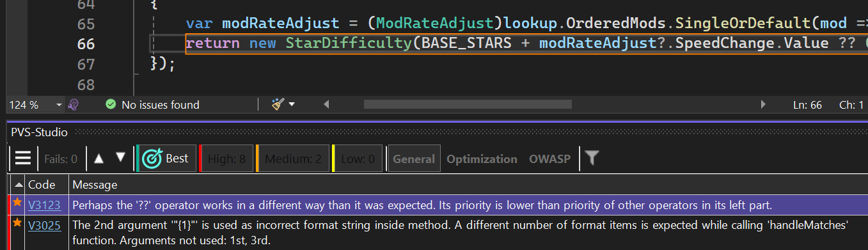Sort warnings by the Message column
The image size is (868, 250).
point(95,185)
